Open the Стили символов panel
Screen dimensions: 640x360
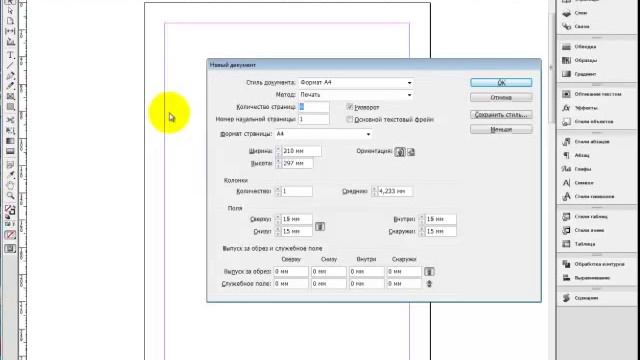click(x=588, y=197)
